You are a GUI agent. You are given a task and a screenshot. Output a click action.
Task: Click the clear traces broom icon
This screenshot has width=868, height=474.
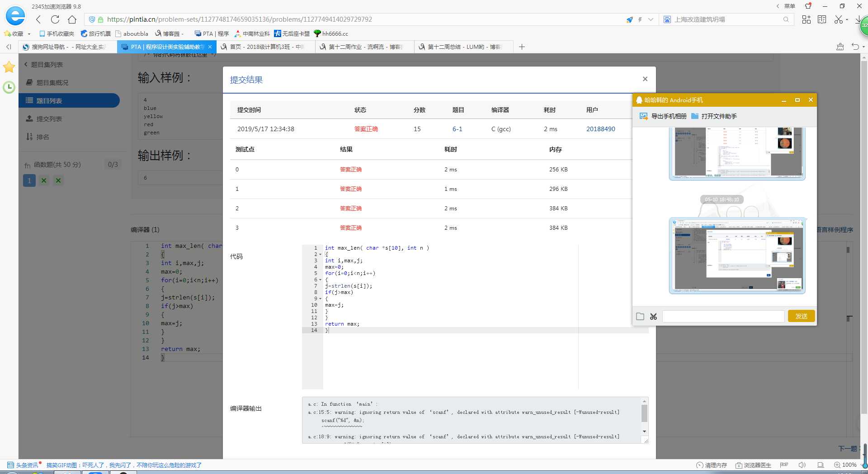(840, 47)
